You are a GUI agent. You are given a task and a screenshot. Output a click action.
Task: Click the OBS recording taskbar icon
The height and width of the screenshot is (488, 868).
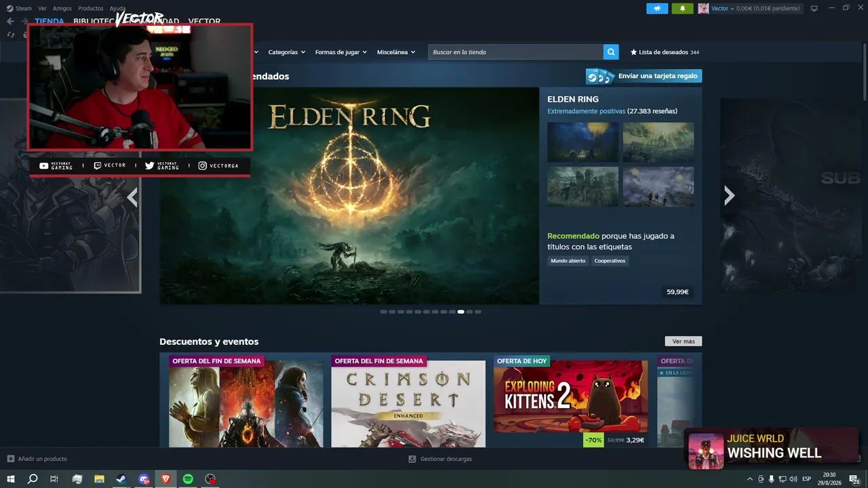[211, 479]
